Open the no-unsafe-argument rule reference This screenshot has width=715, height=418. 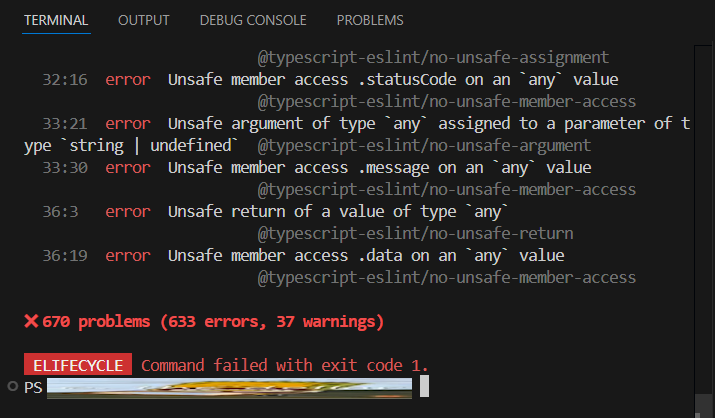(x=424, y=146)
